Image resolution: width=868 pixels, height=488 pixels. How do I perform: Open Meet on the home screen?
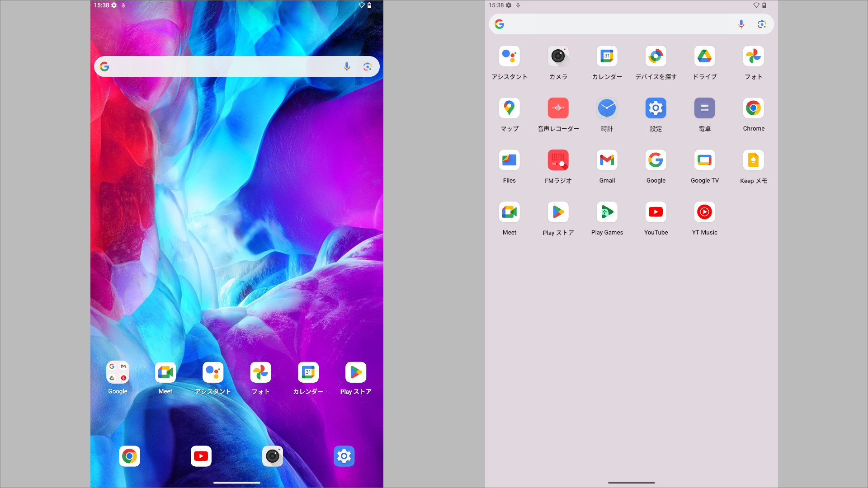165,372
